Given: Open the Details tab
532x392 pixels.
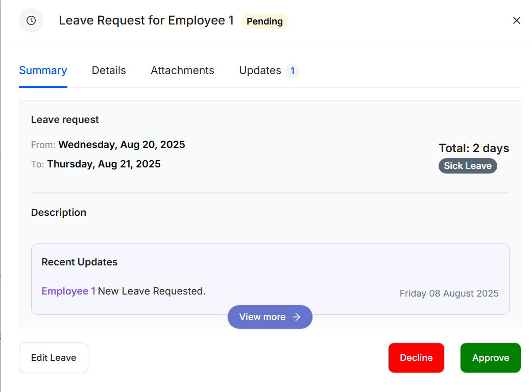Looking at the screenshot, I should tap(109, 71).
